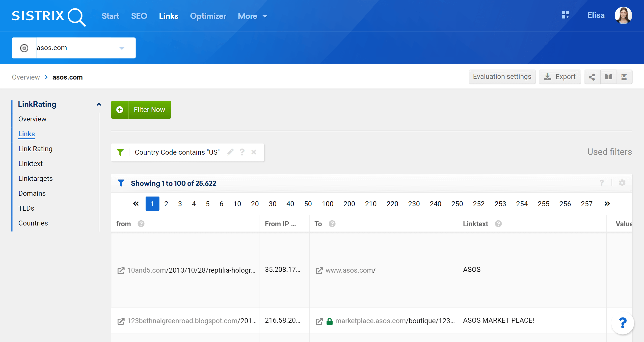Open the 10and5.com source link

pyautogui.click(x=191, y=270)
